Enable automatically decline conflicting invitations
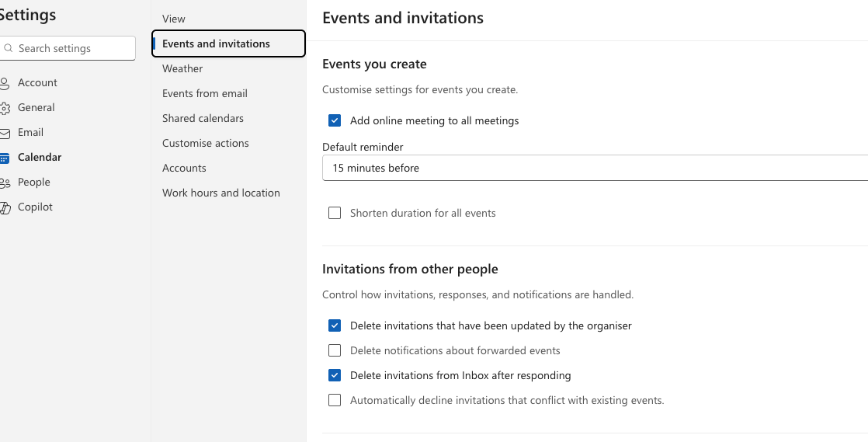This screenshot has height=442, width=868. 335,400
